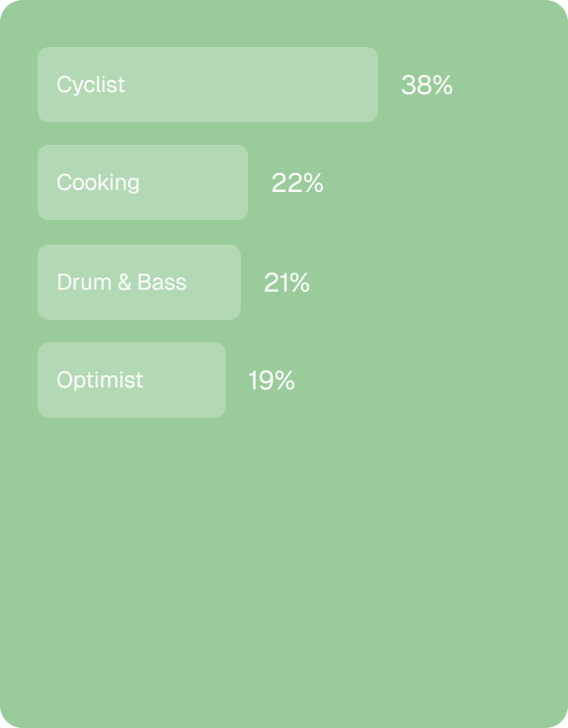Click the word Cyclist
Image resolution: width=568 pixels, height=728 pixels.
point(90,85)
